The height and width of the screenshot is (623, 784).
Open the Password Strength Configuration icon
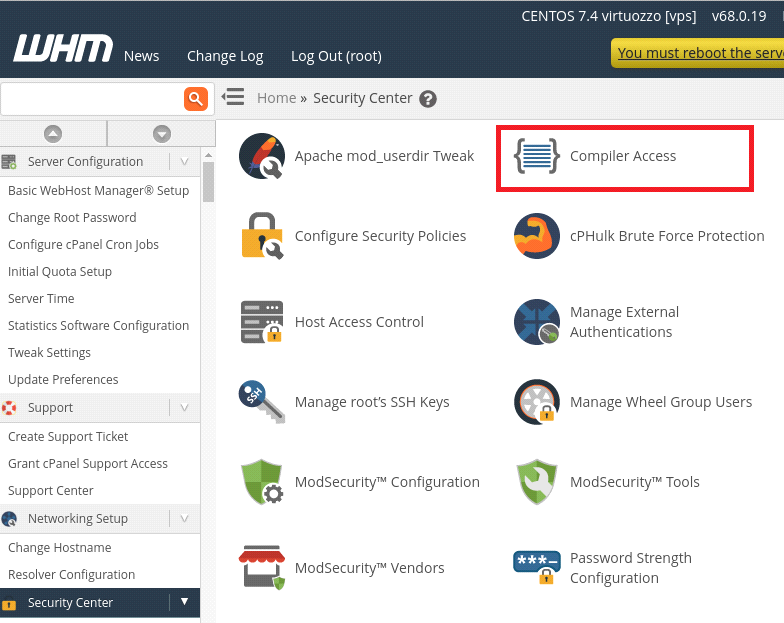point(536,568)
